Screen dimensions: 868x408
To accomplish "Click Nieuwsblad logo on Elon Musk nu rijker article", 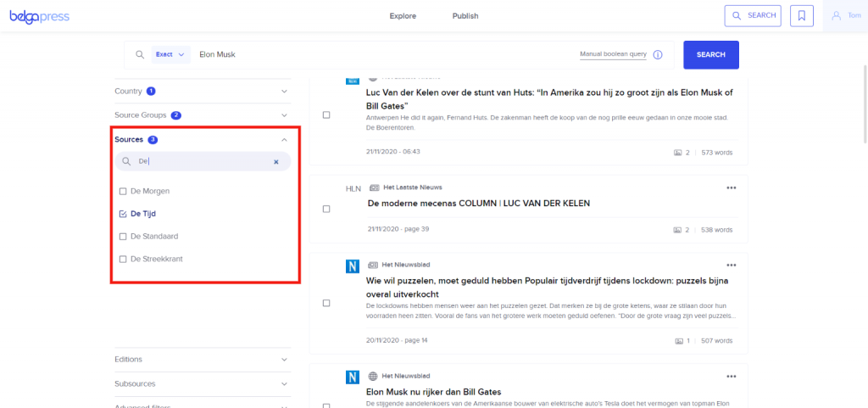I will tap(353, 377).
